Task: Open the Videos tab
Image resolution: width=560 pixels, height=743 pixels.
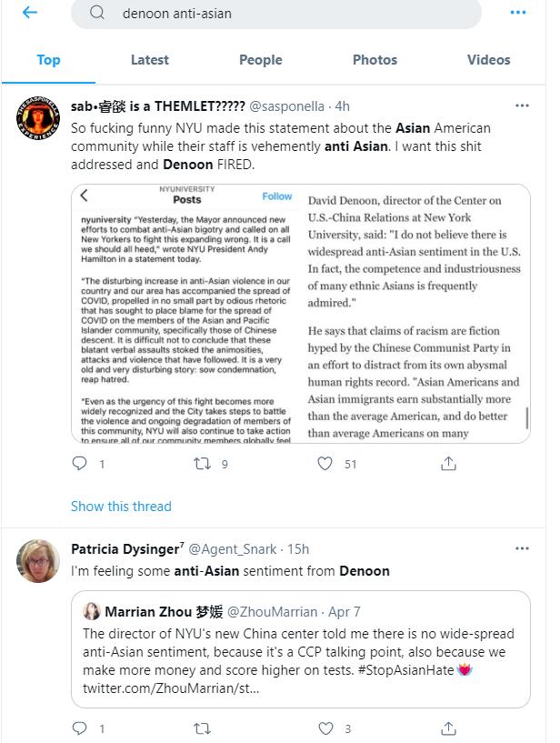Action: [488, 60]
